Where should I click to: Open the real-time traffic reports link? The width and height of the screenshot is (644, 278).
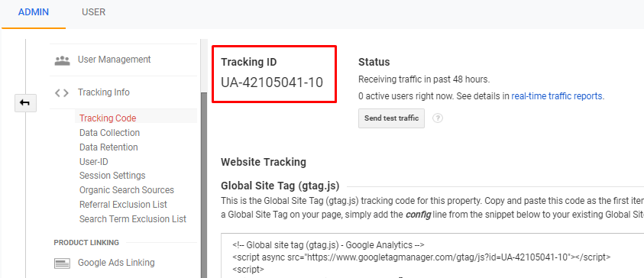[x=556, y=96]
